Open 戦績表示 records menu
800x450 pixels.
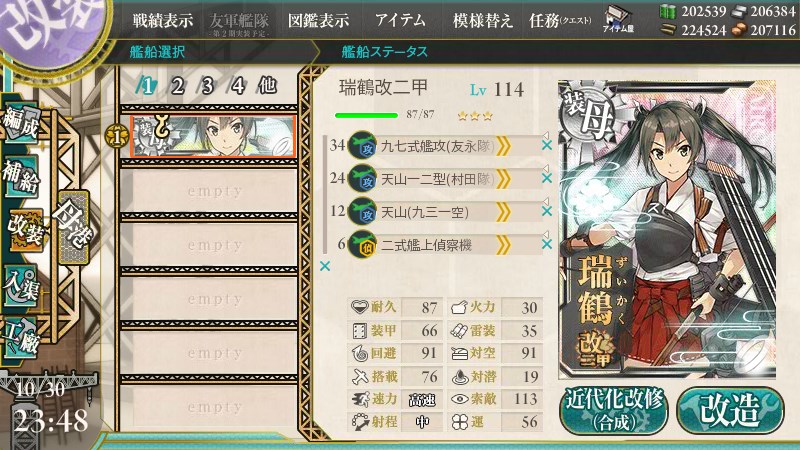click(x=163, y=20)
